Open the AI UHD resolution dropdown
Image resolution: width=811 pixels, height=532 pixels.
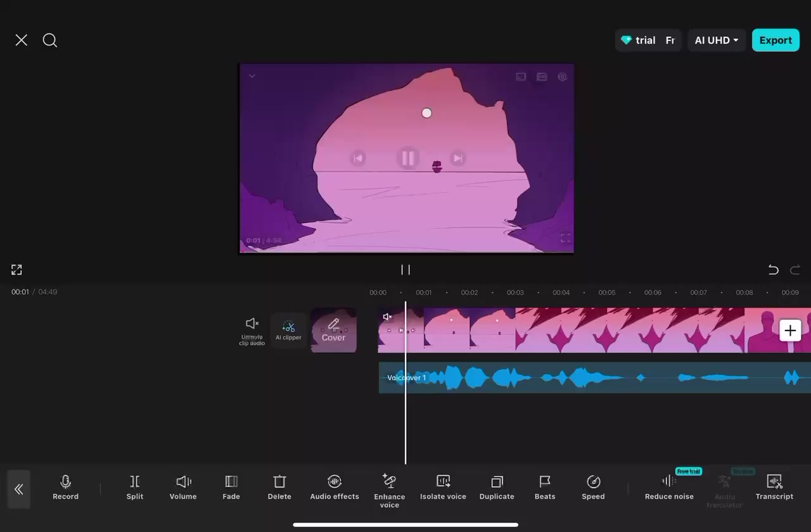(717, 40)
